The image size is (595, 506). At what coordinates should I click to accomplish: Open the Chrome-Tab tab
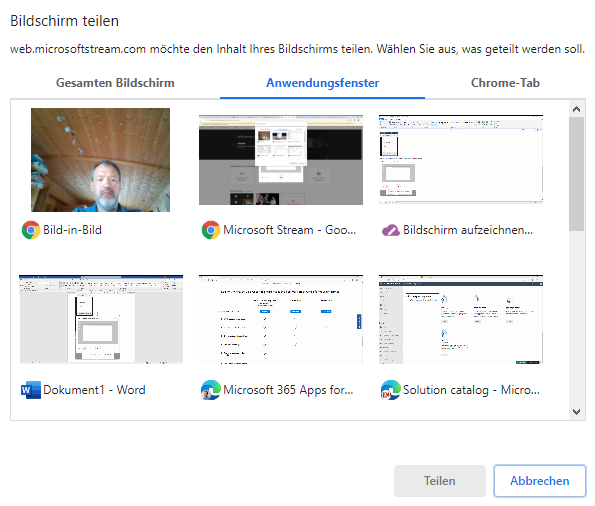[505, 83]
